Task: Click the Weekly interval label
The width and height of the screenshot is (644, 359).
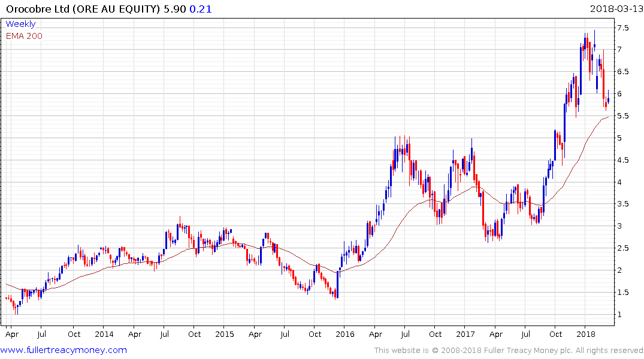Action: pos(20,24)
